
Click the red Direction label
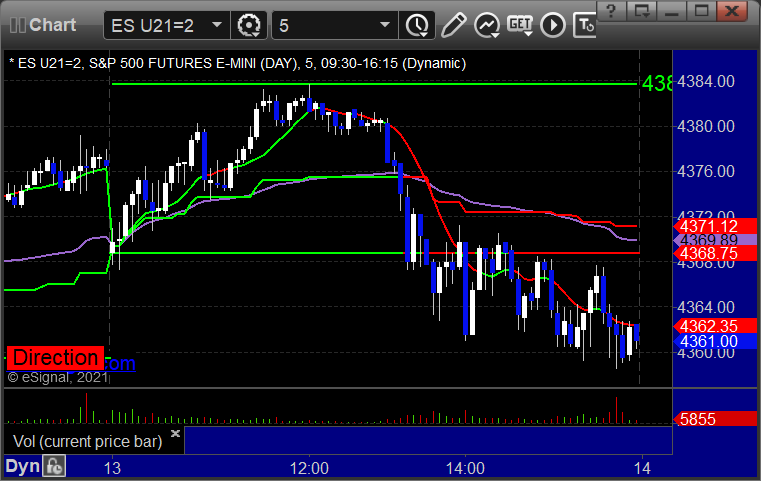pyautogui.click(x=55, y=358)
